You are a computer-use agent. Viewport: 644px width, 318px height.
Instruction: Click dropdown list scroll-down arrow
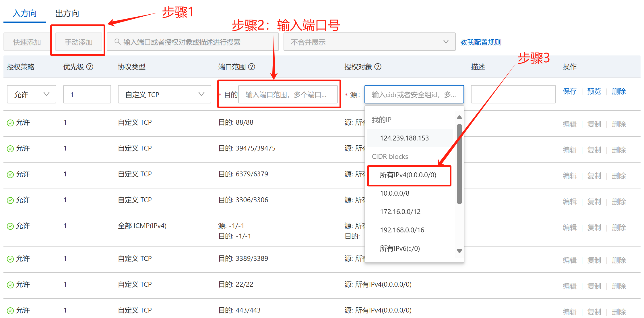[x=459, y=251]
